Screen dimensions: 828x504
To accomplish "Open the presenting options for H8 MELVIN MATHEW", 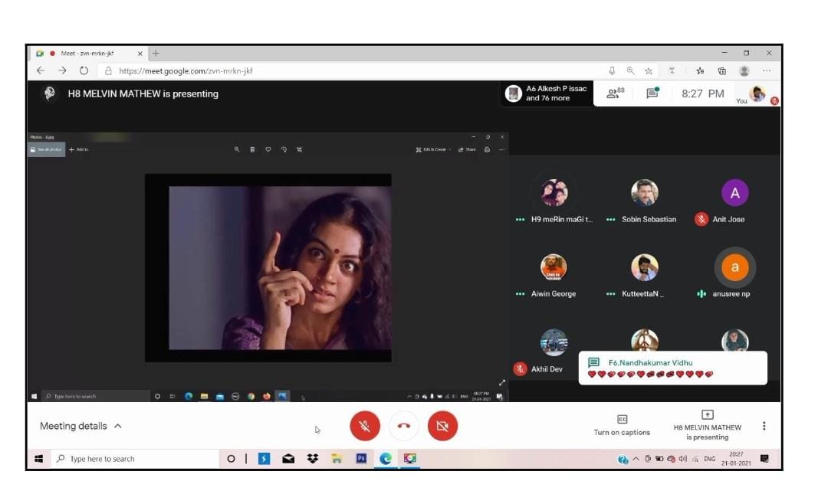I will point(707,425).
